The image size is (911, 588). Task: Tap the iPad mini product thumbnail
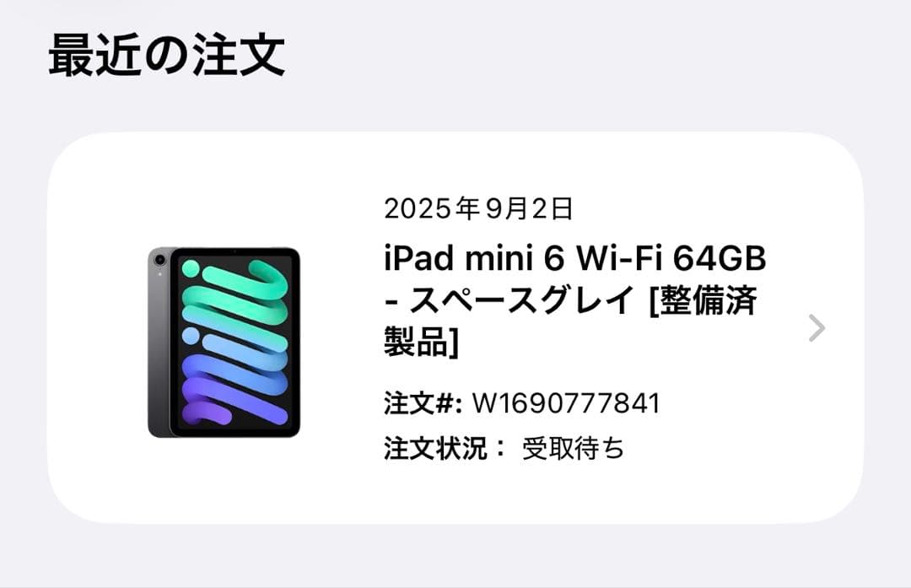[x=224, y=343]
